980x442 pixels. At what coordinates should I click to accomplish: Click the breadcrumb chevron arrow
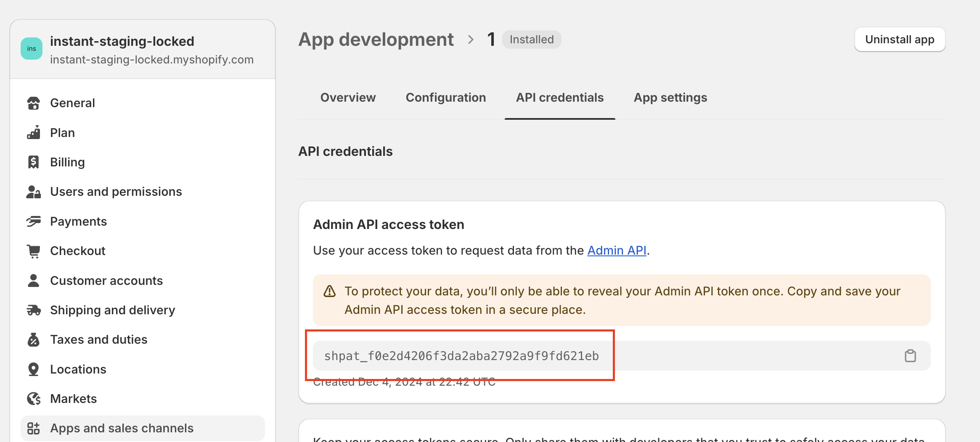tap(471, 40)
